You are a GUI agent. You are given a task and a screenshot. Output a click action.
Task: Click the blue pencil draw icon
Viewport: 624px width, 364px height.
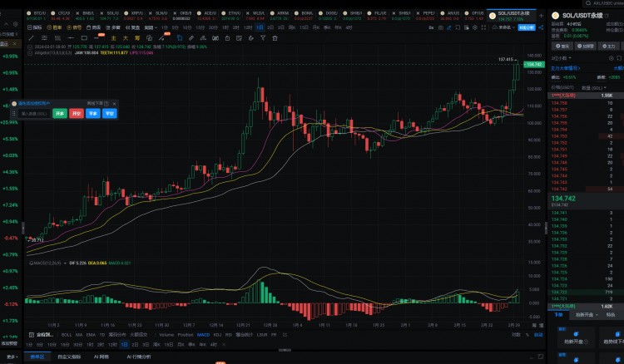[449, 27]
